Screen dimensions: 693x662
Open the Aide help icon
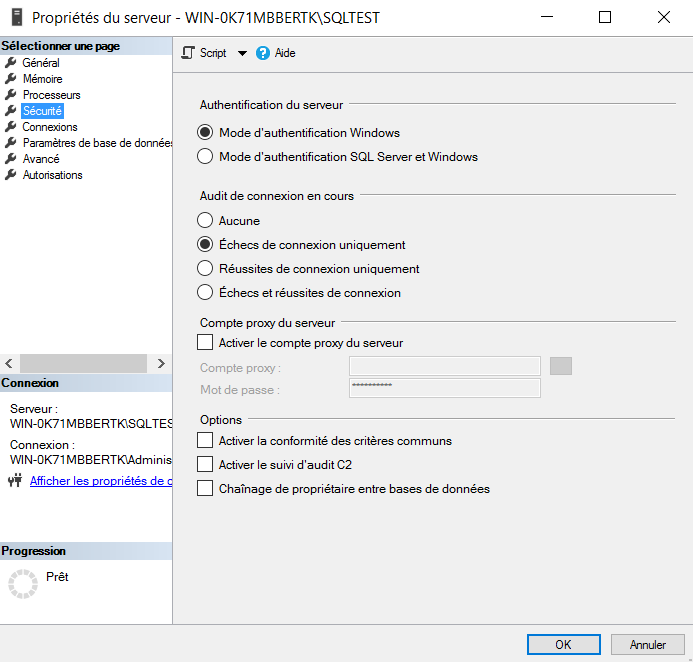click(x=263, y=53)
